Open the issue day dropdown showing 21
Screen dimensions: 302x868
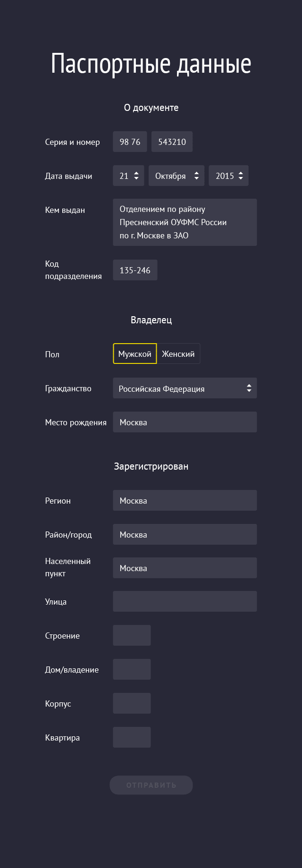point(128,176)
